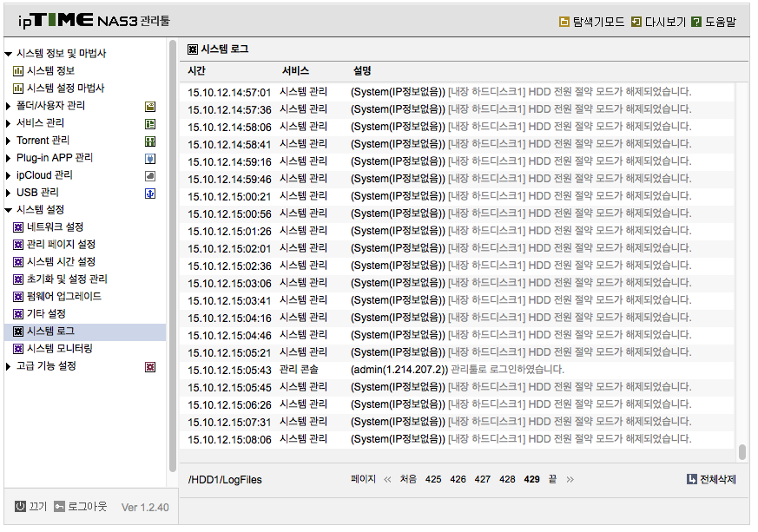The height and width of the screenshot is (532, 758).
Task: Open 시스템 시간 설정 menu entry
Action: (x=61, y=261)
